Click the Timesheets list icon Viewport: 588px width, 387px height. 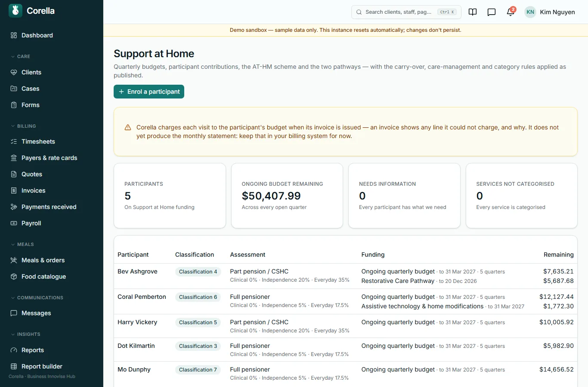click(x=14, y=141)
